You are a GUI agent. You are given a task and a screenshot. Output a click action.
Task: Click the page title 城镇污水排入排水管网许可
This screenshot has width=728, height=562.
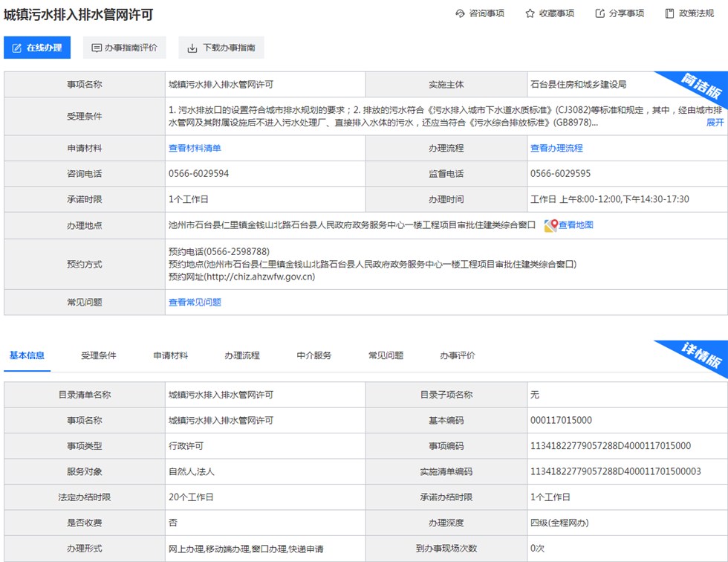click(x=79, y=15)
